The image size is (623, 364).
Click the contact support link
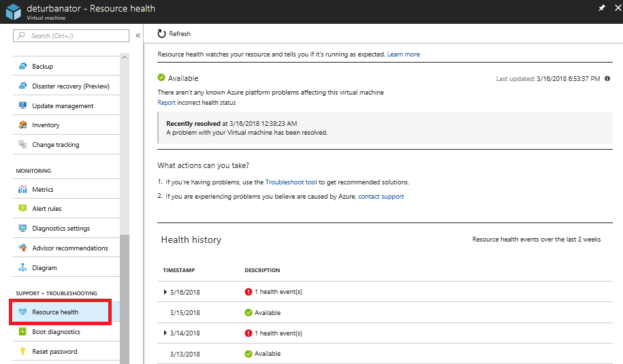point(381,197)
